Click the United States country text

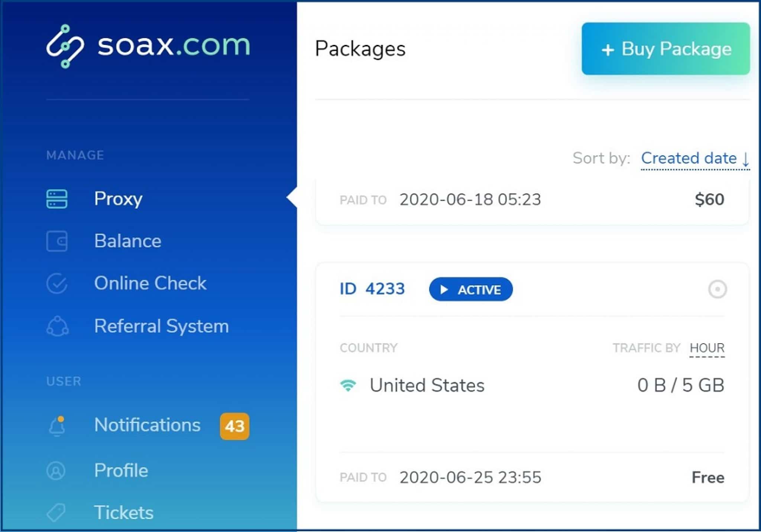[x=427, y=385]
